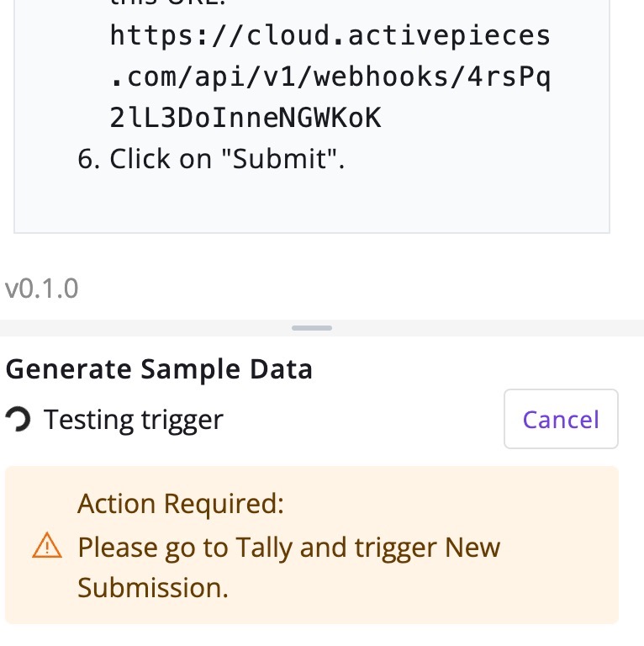
Task: Select the v0.1.0 version label
Action: tap(42, 289)
